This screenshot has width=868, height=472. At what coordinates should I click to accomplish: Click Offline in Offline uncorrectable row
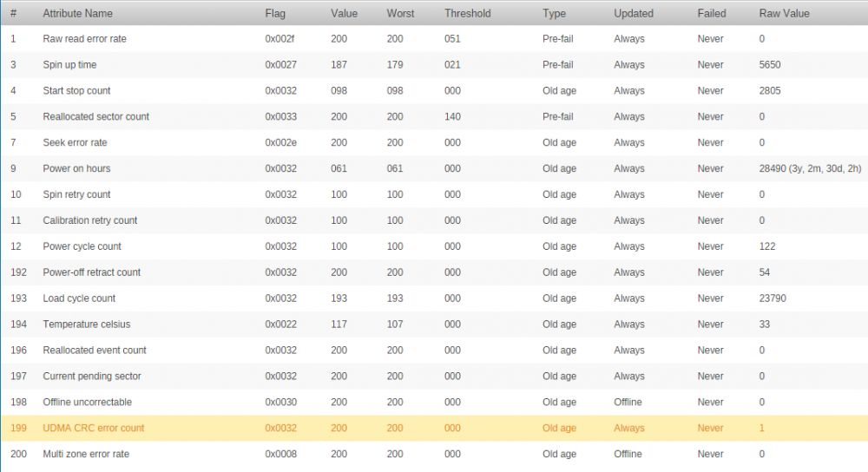click(x=628, y=403)
